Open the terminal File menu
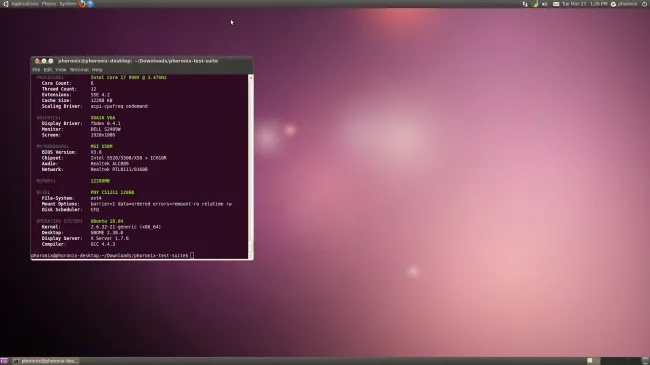Viewport: 650px width, 365px height. click(x=36, y=70)
